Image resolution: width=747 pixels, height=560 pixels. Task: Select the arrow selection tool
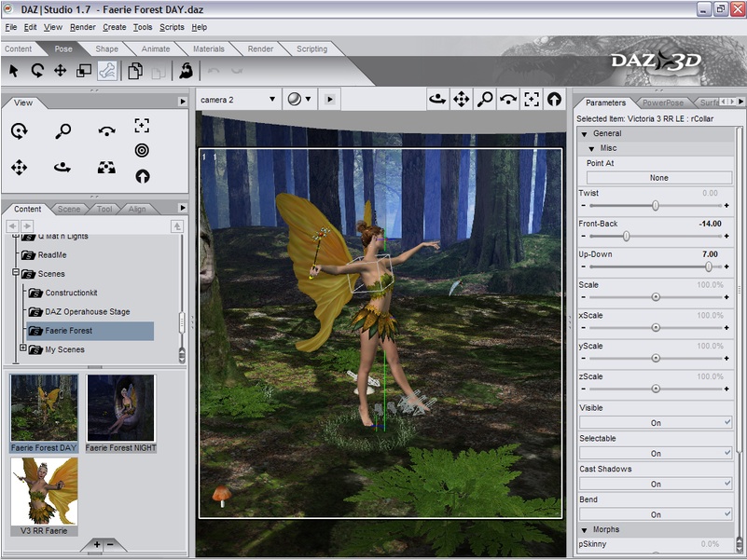(x=14, y=71)
